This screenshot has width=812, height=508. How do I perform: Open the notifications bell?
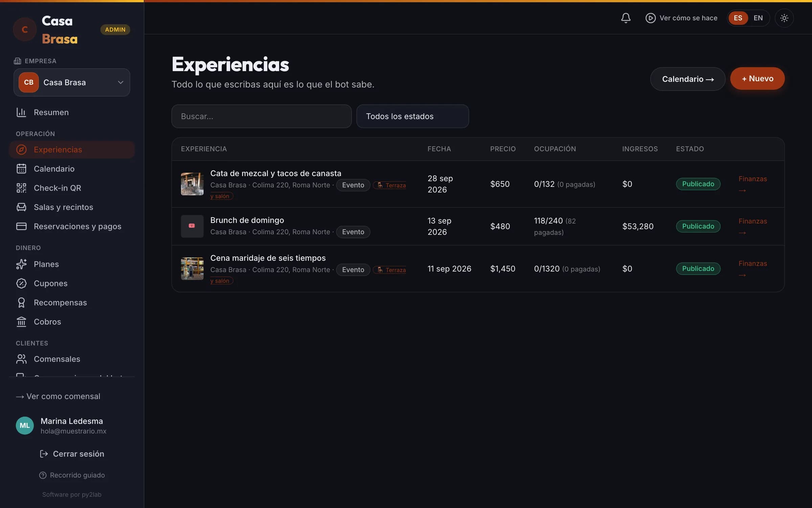[626, 18]
